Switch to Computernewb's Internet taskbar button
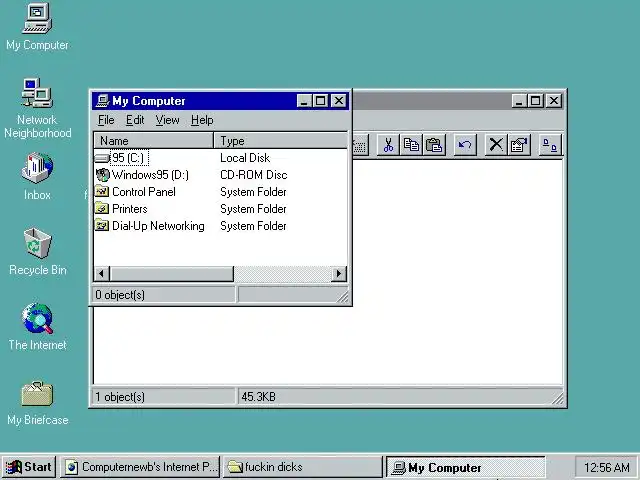The image size is (640, 480). click(140, 467)
